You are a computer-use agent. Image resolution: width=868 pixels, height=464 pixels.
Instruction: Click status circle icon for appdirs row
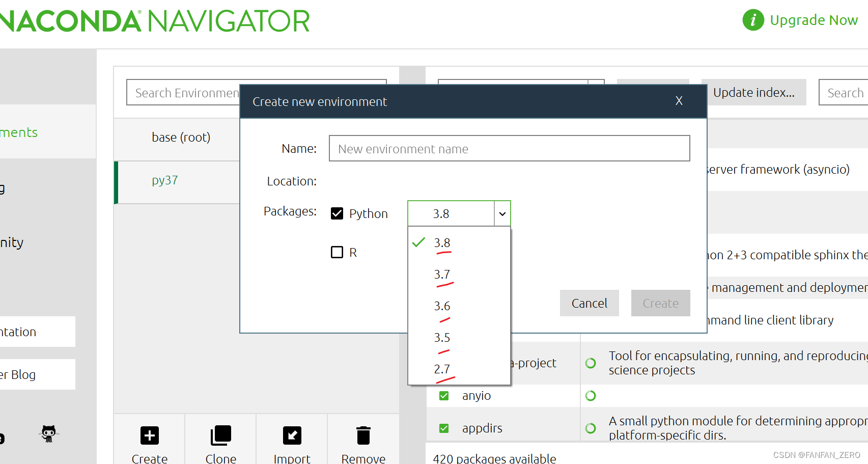click(591, 428)
